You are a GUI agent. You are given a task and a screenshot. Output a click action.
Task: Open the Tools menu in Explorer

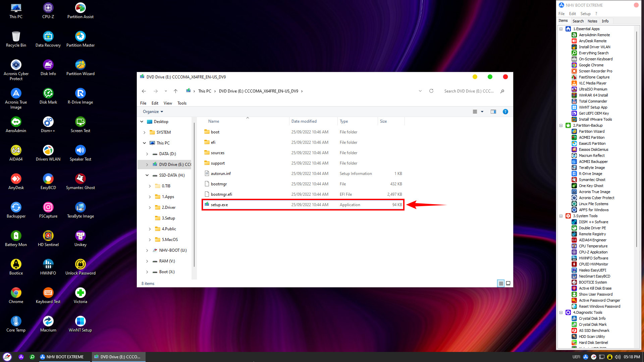(182, 103)
